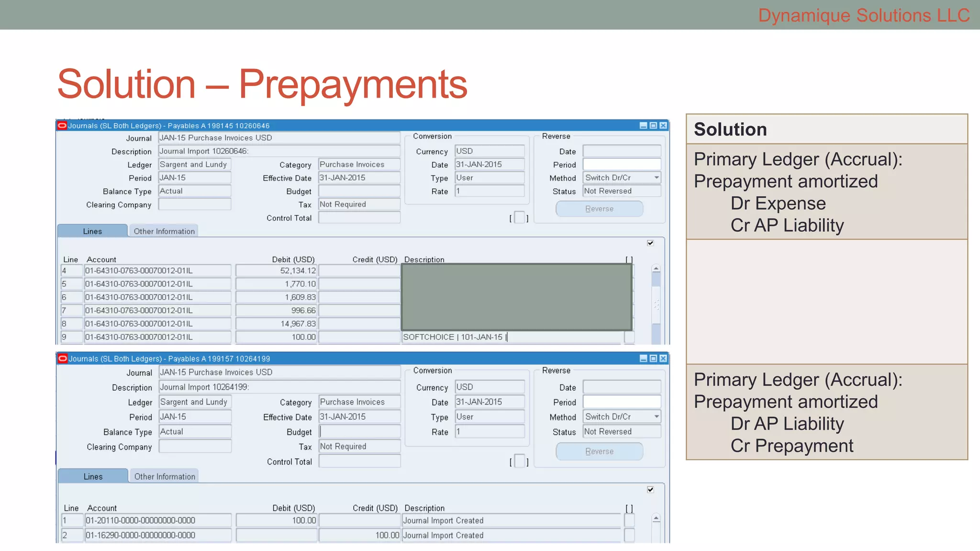Open Switch Dr/Cr method dropdown in journal 10264199
This screenshot has width=980, height=551.
click(657, 417)
